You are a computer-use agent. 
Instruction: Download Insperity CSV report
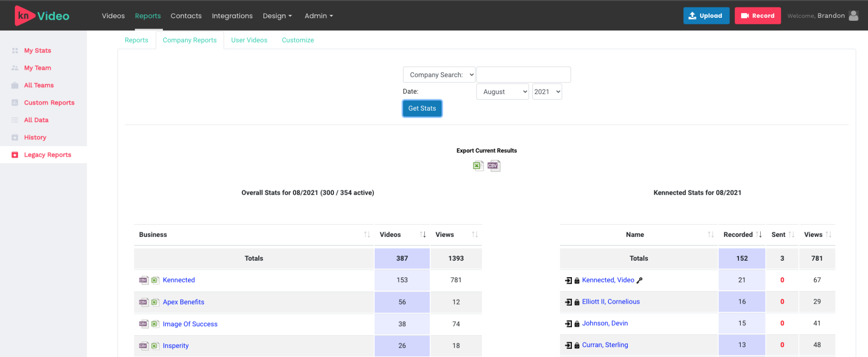(144, 346)
